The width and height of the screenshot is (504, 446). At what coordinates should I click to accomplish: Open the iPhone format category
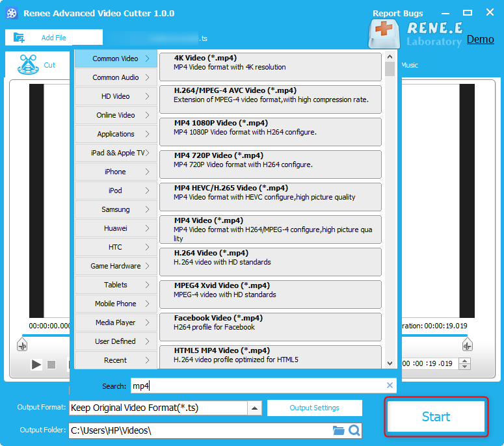point(116,172)
